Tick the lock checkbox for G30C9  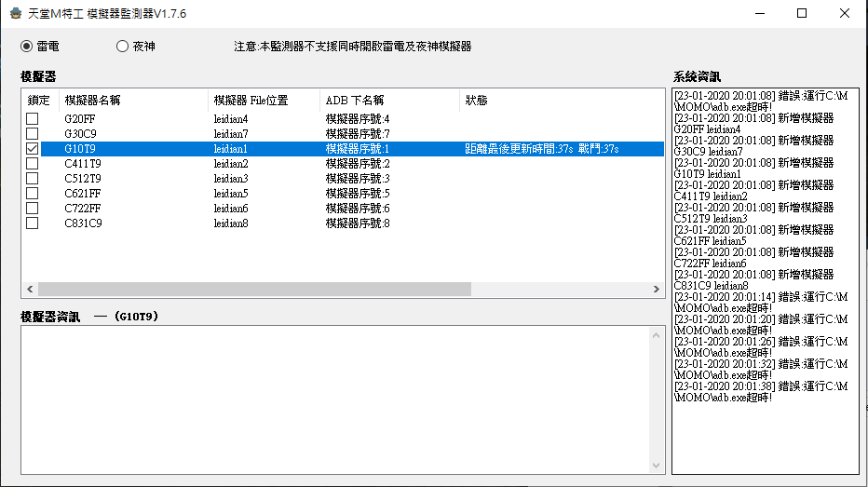click(33, 133)
